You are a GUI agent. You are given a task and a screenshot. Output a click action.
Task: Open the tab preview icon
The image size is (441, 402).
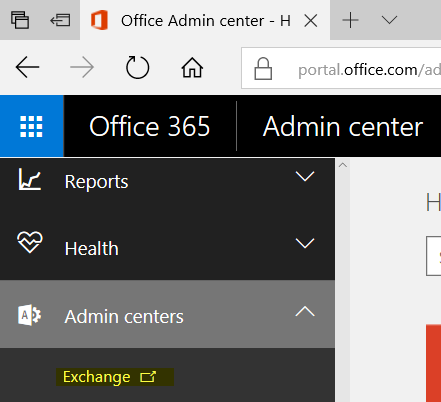pyautogui.click(x=20, y=20)
